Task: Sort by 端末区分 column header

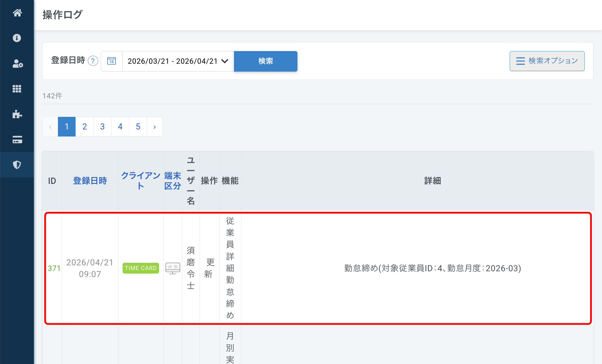Action: click(x=173, y=181)
